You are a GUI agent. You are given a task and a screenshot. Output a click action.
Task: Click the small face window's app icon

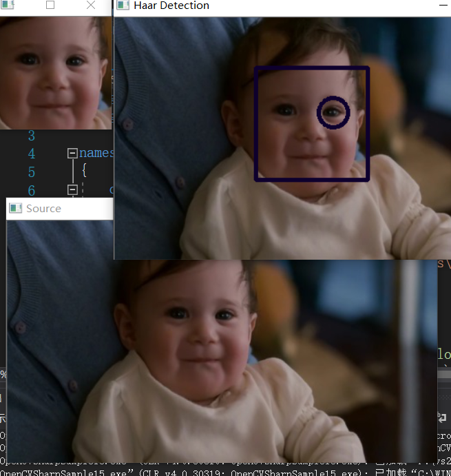tap(7, 5)
